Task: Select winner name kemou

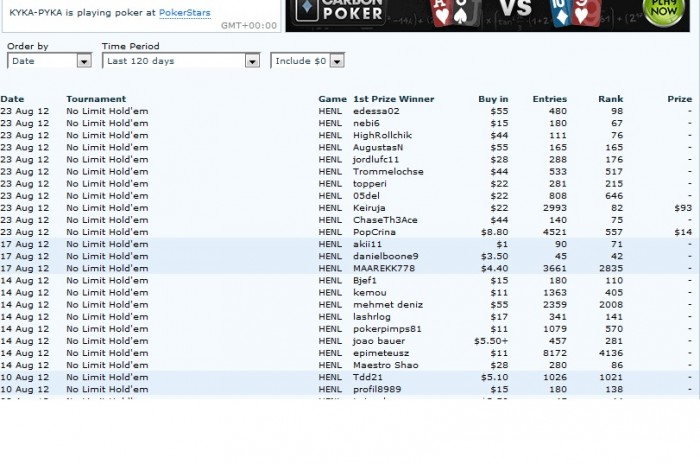Action: pos(370,292)
